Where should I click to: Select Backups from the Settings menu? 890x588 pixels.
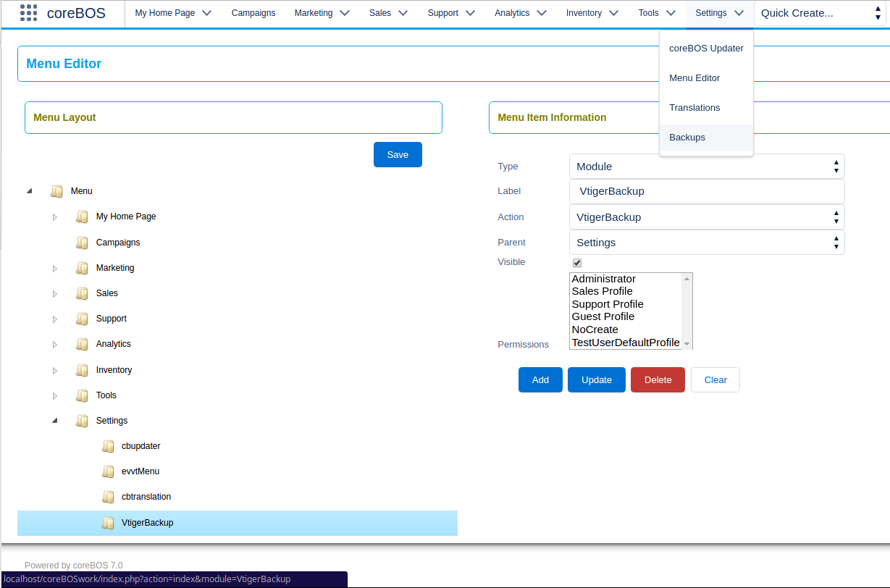(x=687, y=138)
